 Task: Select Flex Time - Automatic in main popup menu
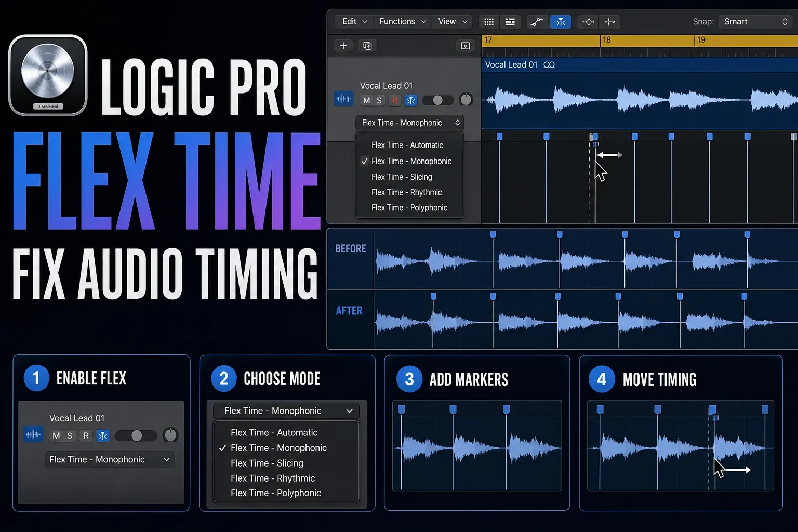click(x=407, y=145)
